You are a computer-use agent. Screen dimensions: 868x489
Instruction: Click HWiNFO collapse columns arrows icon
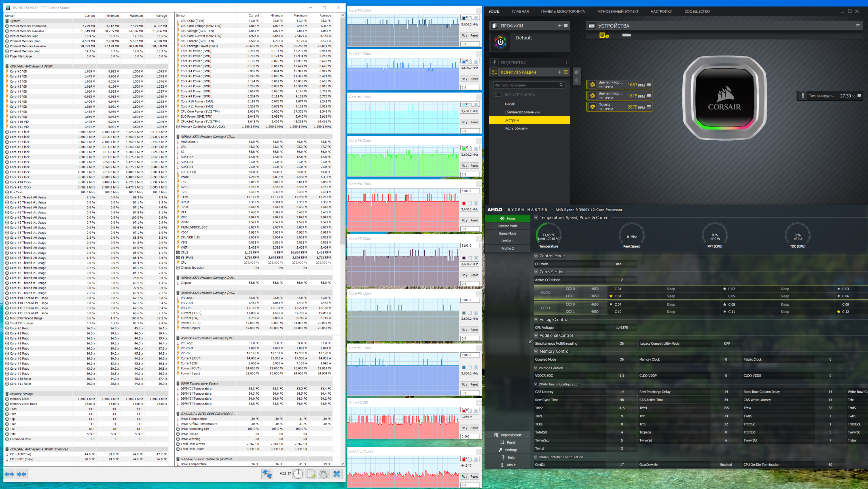(22, 474)
